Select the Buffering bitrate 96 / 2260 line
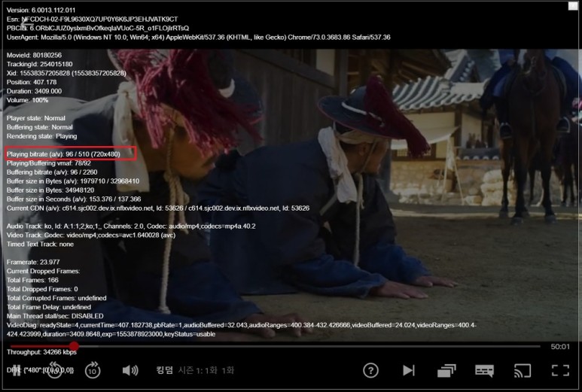This screenshot has height=392, width=582. pos(52,172)
